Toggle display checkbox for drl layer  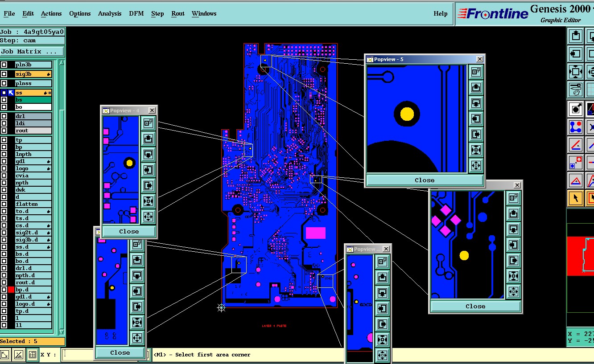(4, 116)
